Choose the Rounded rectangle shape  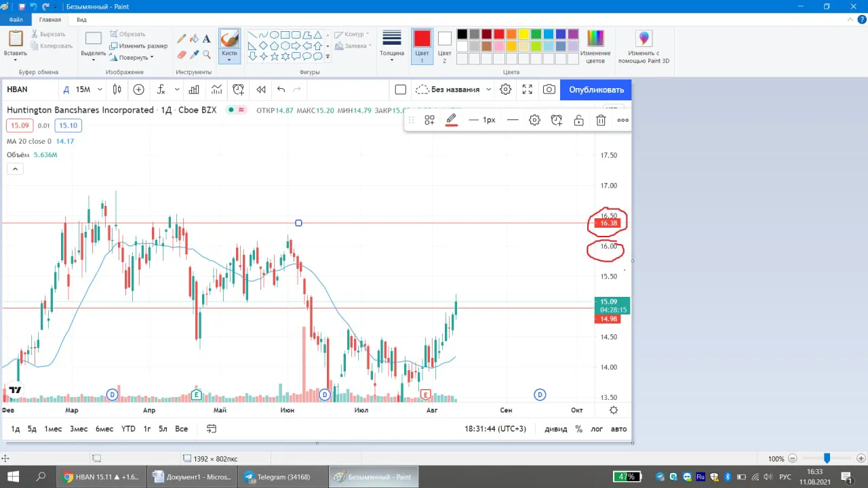click(x=296, y=35)
